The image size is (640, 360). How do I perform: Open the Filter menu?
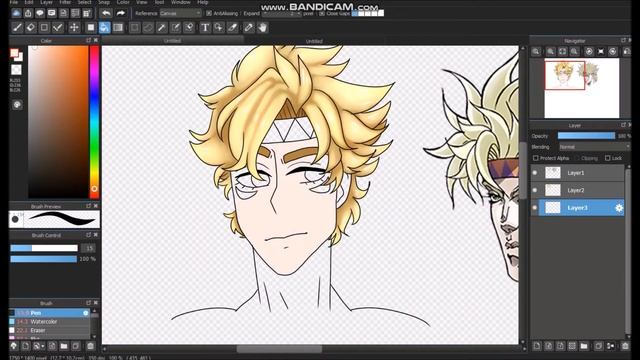tap(65, 2)
